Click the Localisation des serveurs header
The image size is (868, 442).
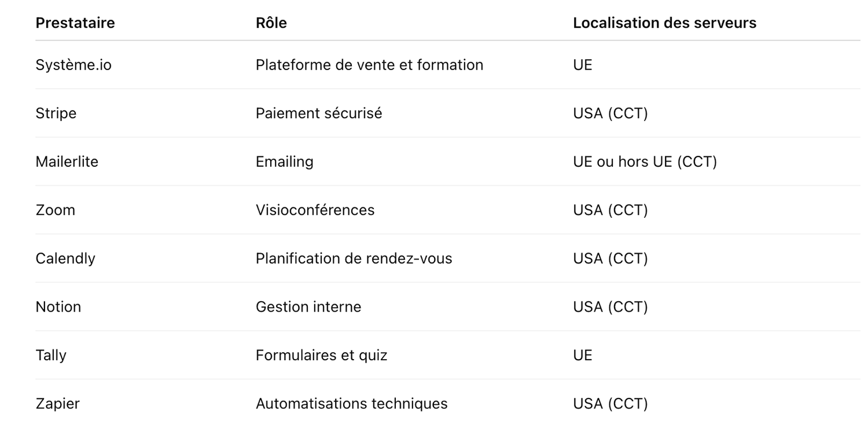click(665, 23)
